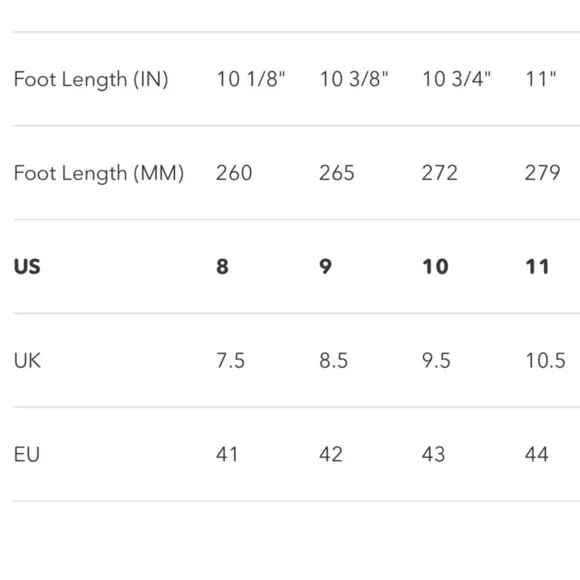Click the 10 1/8" inch measurement

(x=251, y=79)
